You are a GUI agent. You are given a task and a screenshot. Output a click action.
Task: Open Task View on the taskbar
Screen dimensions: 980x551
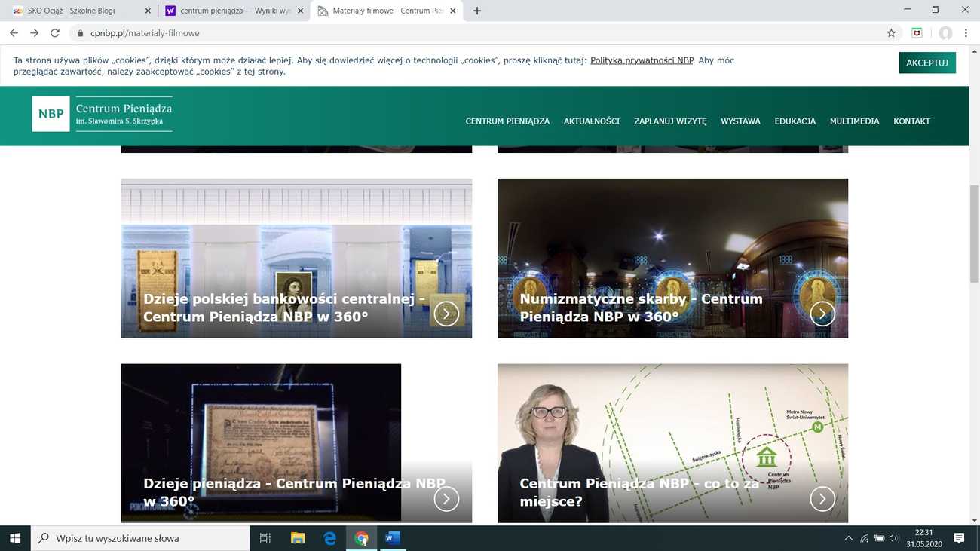coord(265,538)
